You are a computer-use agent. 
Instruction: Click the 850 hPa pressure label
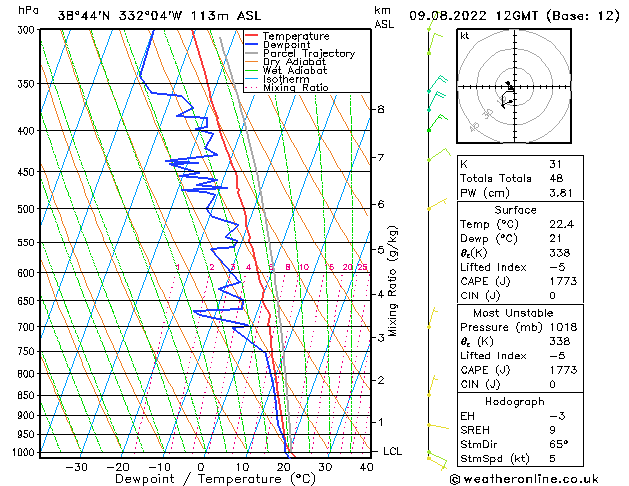click(x=28, y=396)
